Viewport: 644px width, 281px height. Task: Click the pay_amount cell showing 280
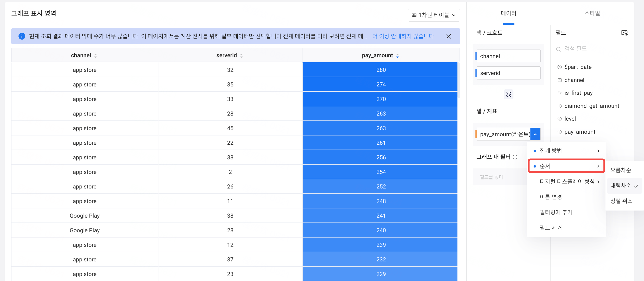pyautogui.click(x=380, y=70)
